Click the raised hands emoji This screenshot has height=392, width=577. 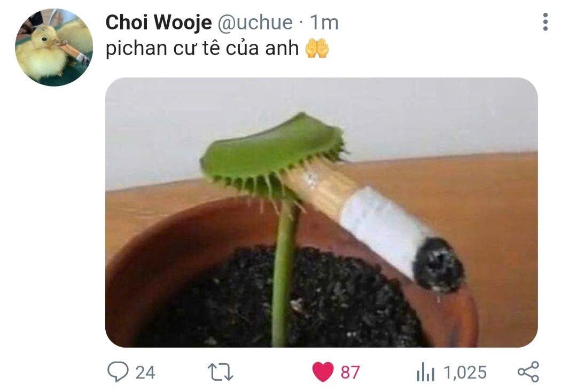click(x=317, y=48)
